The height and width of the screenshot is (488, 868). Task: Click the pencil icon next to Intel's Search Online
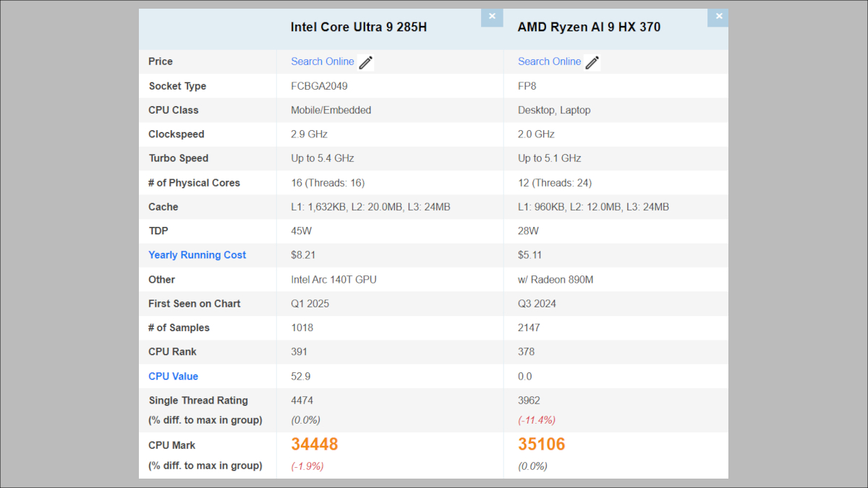(x=365, y=62)
